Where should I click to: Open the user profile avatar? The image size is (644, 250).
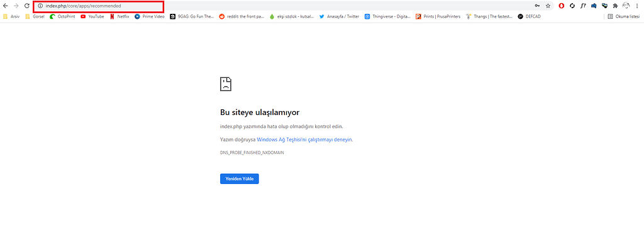626,6
